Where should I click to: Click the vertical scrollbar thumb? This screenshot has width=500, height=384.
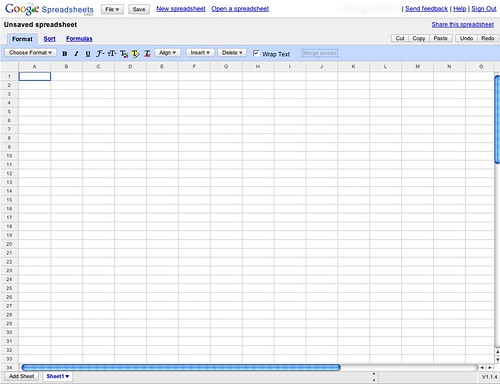[497, 119]
